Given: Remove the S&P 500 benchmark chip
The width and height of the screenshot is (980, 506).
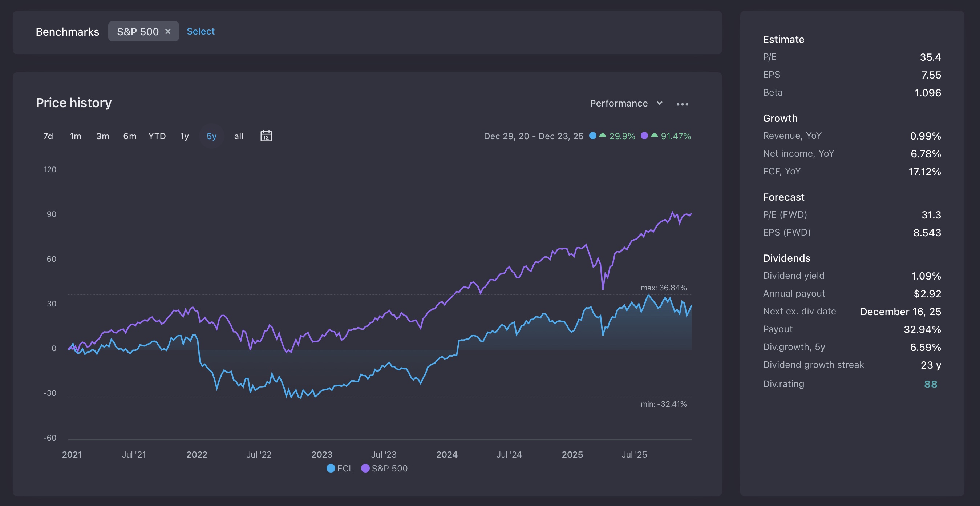Looking at the screenshot, I should (168, 31).
